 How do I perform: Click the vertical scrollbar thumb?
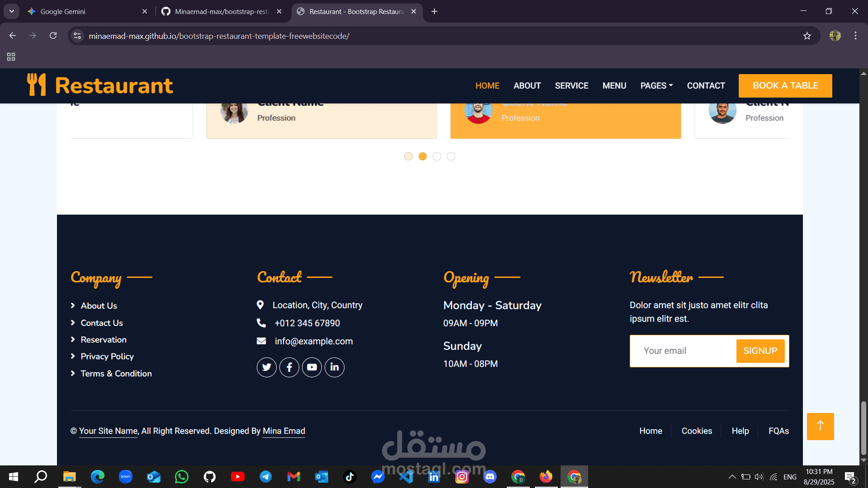pyautogui.click(x=863, y=427)
